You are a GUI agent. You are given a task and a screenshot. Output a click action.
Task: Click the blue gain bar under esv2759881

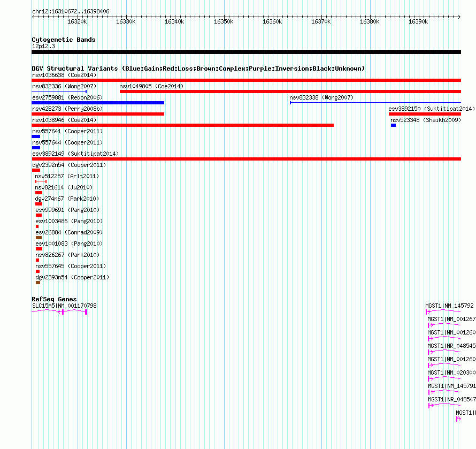[98, 103]
